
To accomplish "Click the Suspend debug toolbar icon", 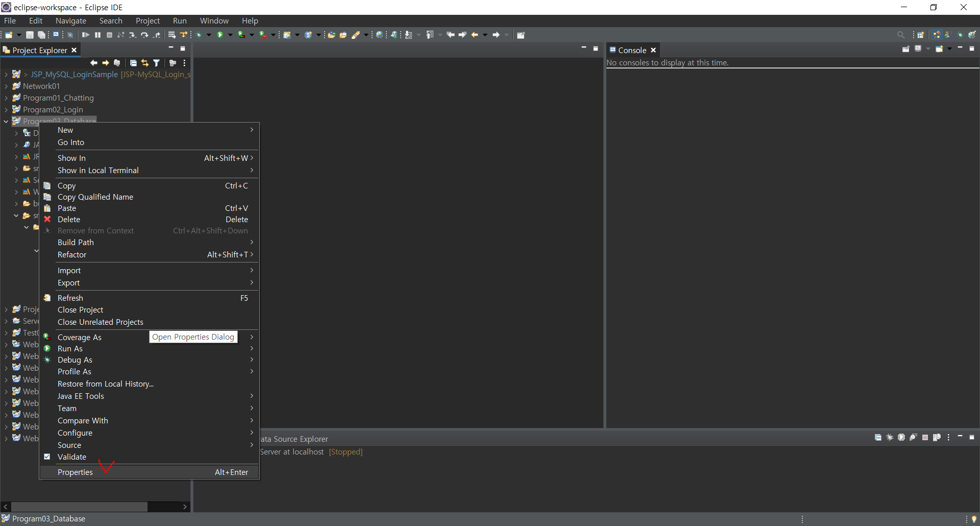I will click(x=97, y=35).
